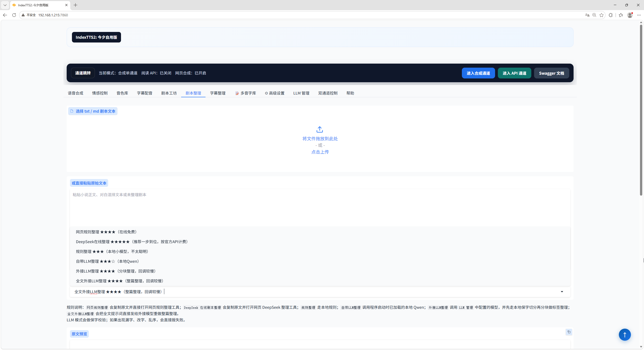Click the 阅读 API：已关闭 status text

(x=156, y=73)
